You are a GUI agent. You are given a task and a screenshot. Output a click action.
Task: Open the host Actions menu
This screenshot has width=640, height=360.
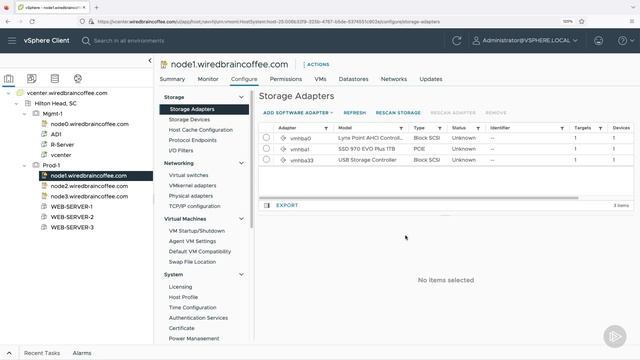[x=317, y=64]
